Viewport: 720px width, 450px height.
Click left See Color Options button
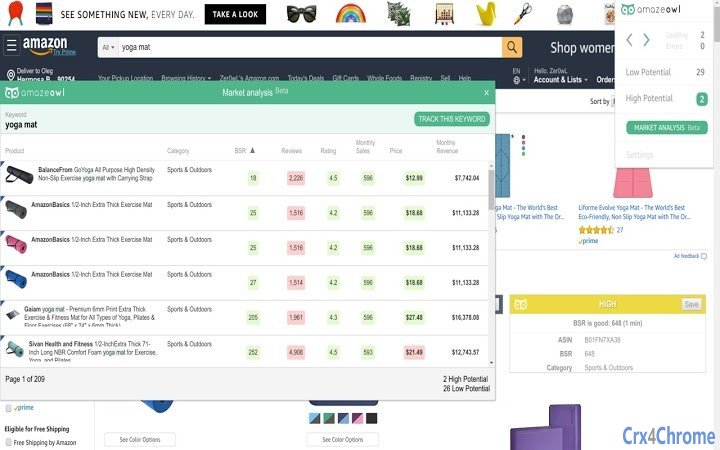[x=140, y=439]
